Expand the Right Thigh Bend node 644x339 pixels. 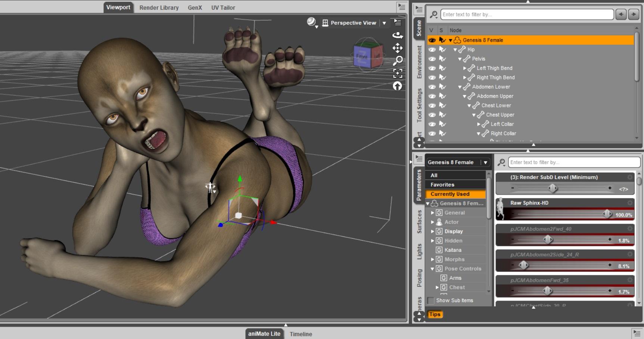point(465,78)
